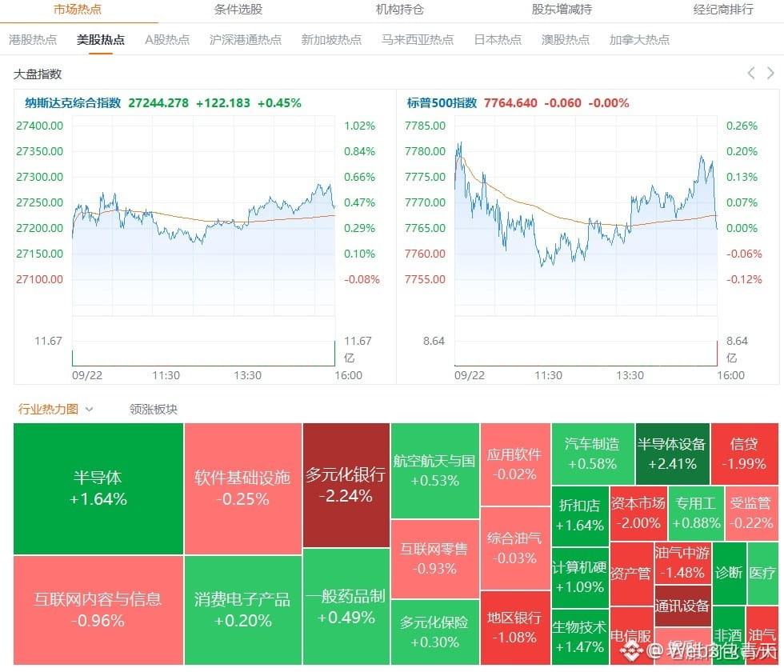The height and width of the screenshot is (672, 784).
Task: Open 沪深港通热点 sub-tab
Action: pyautogui.click(x=246, y=39)
